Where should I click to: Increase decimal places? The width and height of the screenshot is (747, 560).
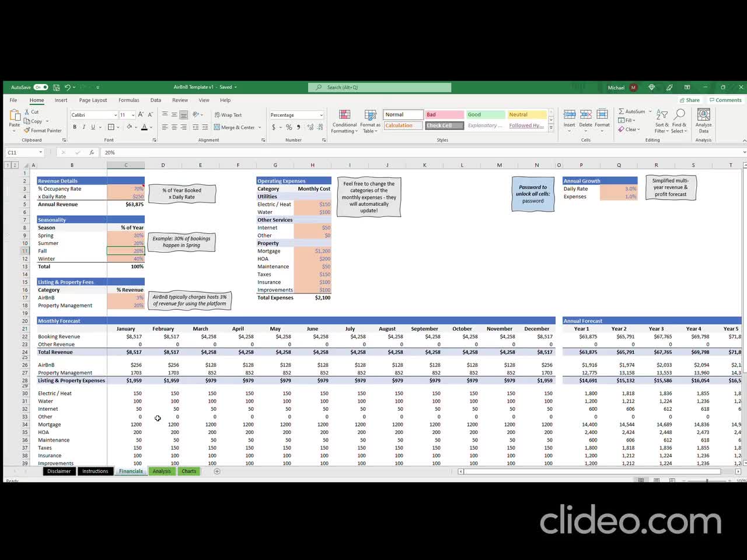pyautogui.click(x=309, y=127)
